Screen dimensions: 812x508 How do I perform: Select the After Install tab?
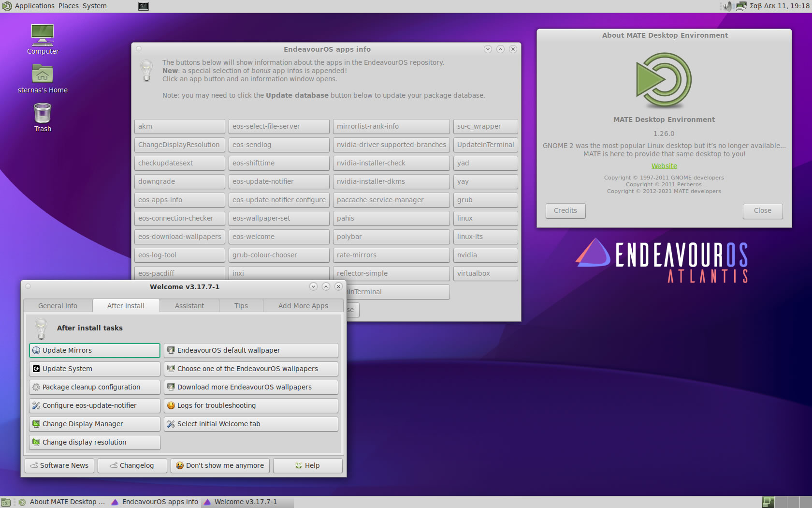(126, 306)
